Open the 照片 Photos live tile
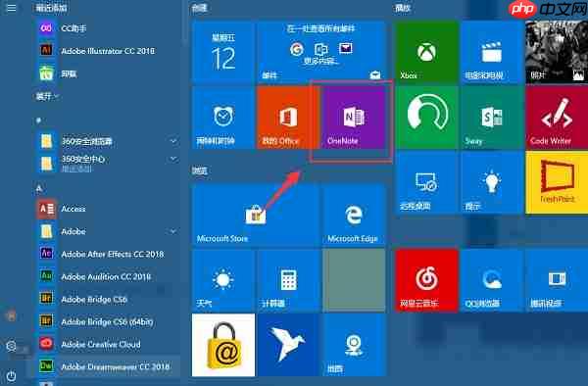 [x=557, y=53]
